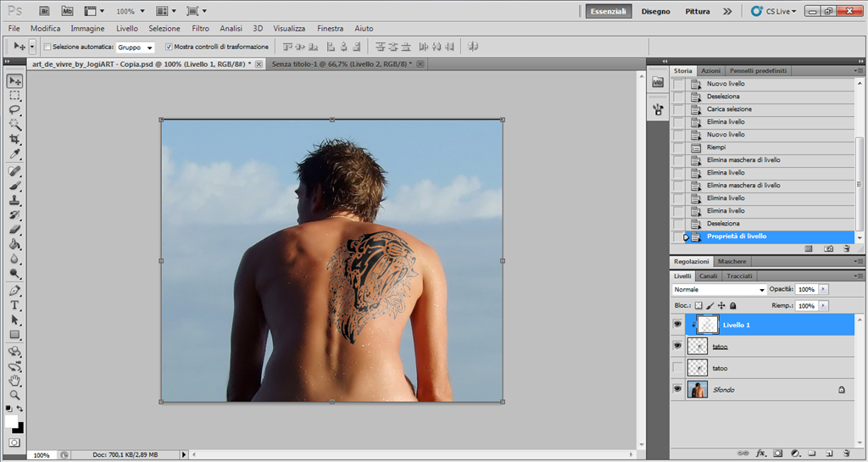Click the Opacità value field

click(807, 289)
